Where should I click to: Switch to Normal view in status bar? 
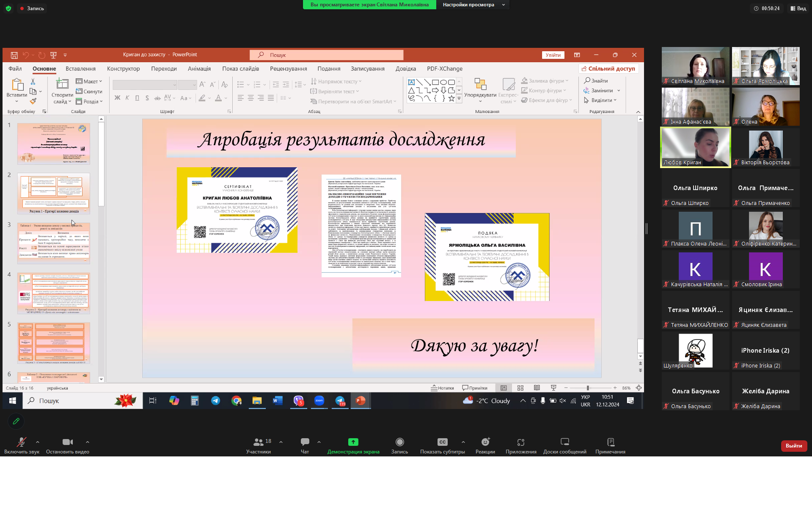(x=504, y=388)
